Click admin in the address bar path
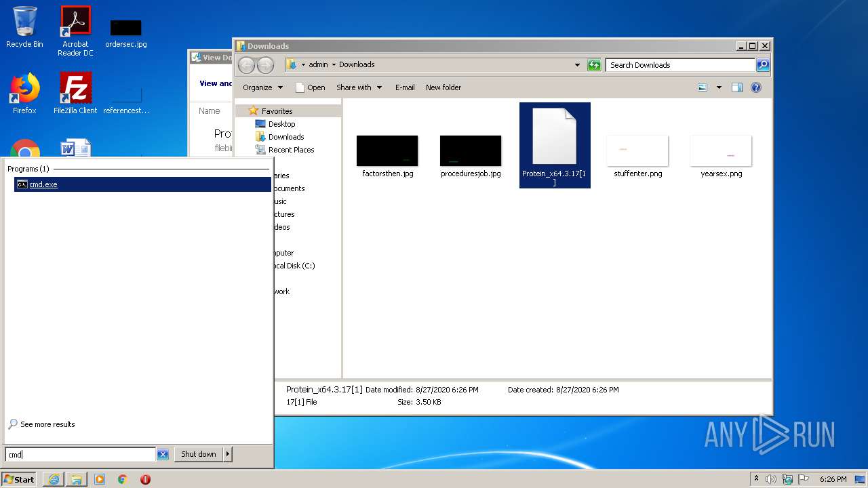 point(318,64)
